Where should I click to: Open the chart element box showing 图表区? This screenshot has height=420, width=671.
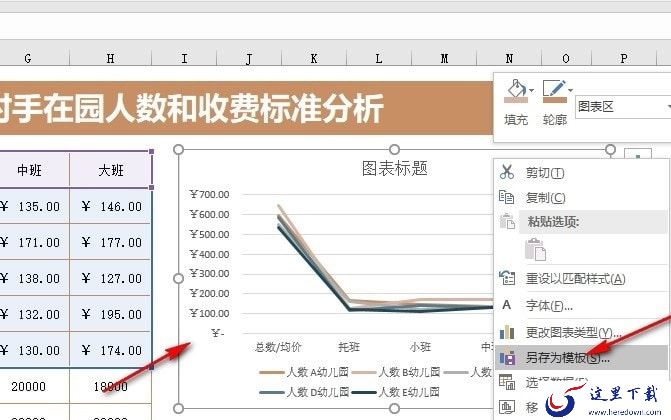point(623,107)
